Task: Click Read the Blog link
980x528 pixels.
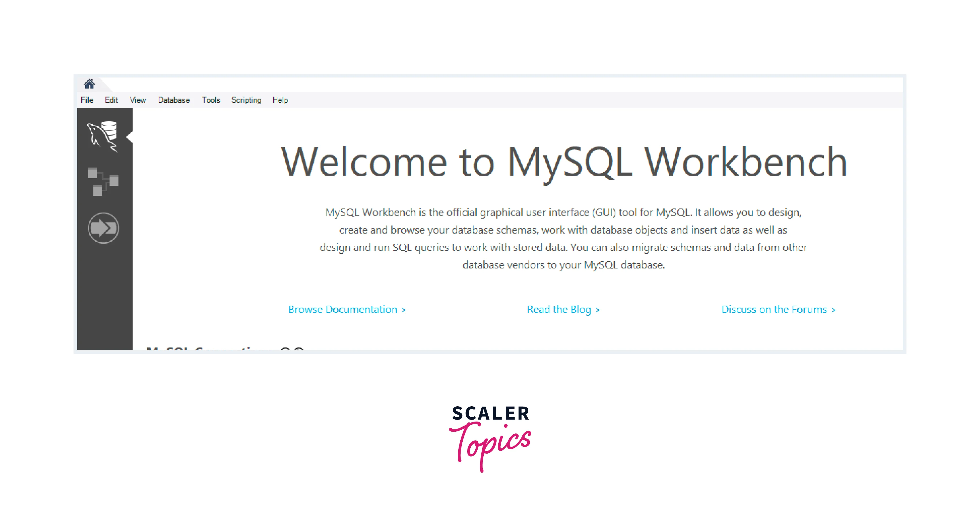Action: click(x=563, y=309)
